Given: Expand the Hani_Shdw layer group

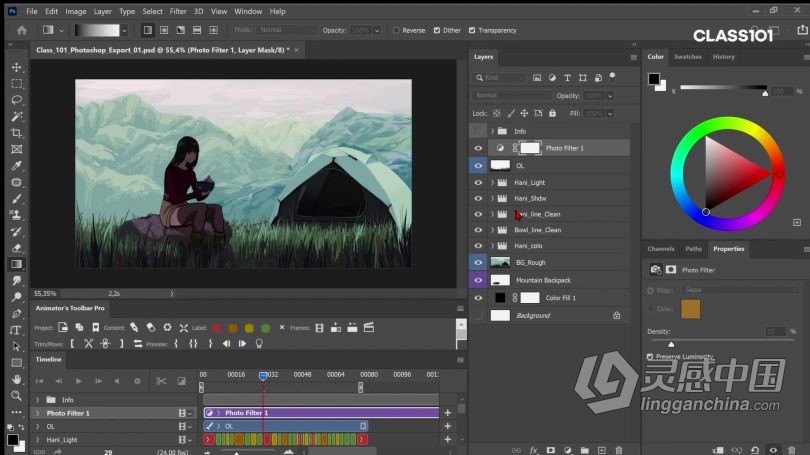Looking at the screenshot, I should tap(492, 198).
